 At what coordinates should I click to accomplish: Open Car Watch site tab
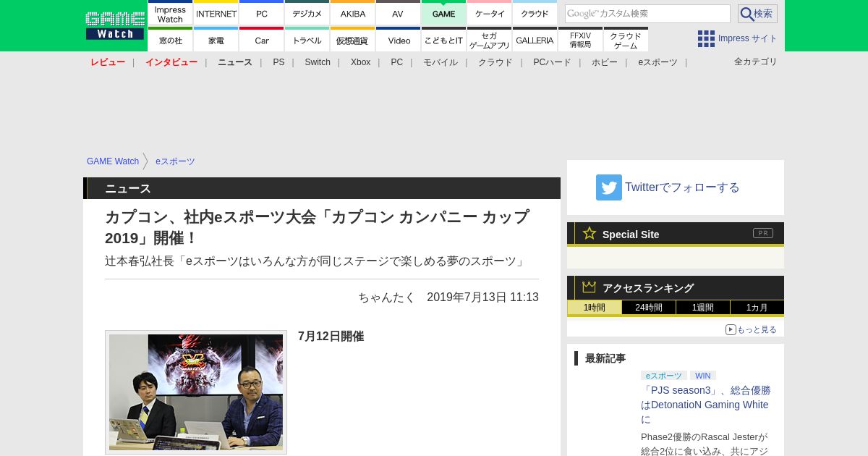click(261, 39)
